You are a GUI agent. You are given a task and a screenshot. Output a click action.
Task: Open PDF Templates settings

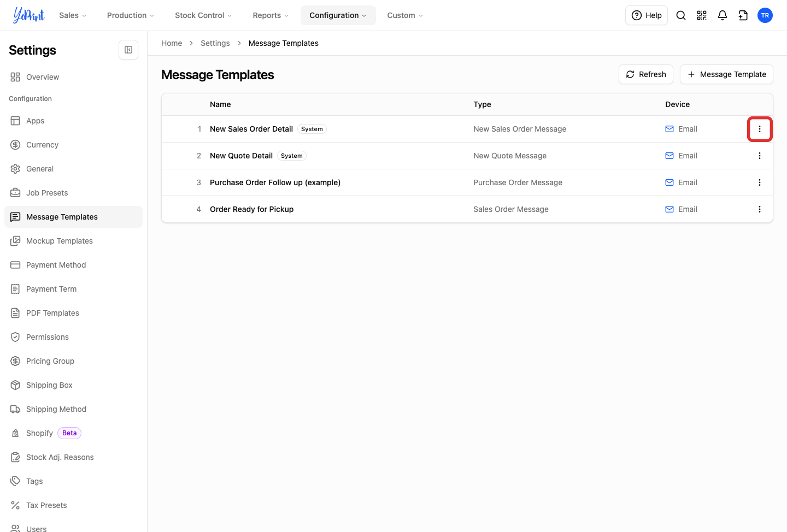coord(73,313)
